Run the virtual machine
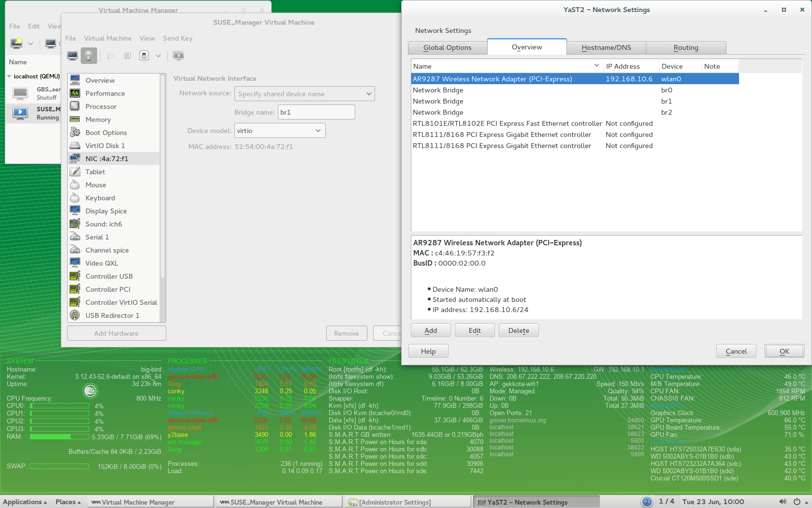Image resolution: width=812 pixels, height=508 pixels. coord(111,56)
